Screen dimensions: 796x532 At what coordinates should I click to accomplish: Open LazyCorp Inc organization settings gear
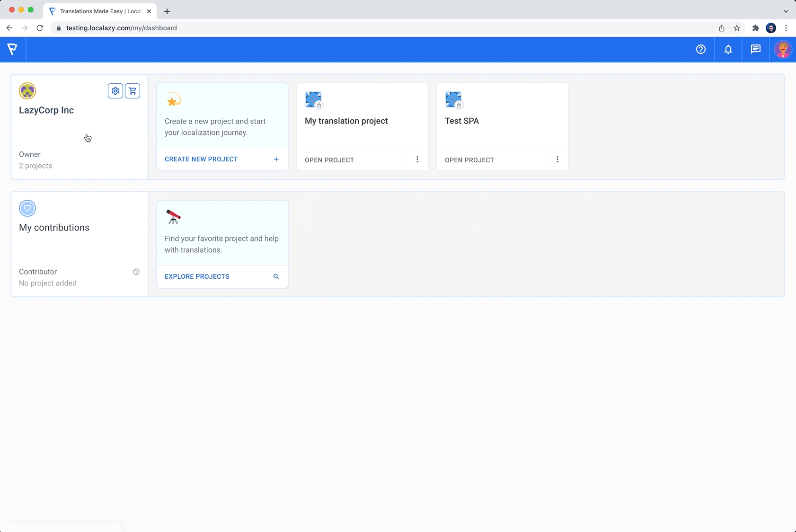coord(115,91)
